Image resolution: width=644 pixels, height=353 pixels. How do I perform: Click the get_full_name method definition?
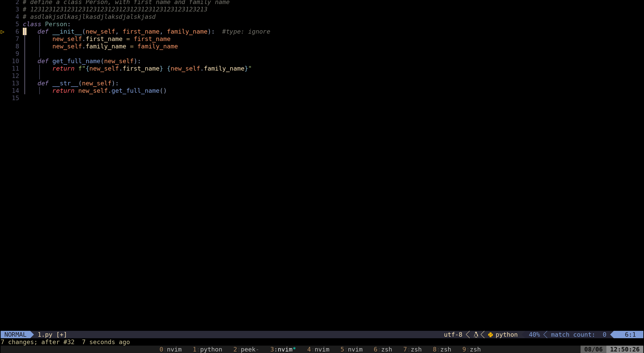tap(76, 61)
